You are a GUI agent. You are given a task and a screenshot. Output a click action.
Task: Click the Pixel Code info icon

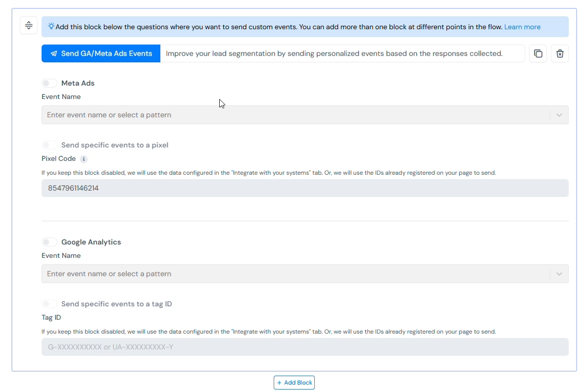[x=84, y=159]
